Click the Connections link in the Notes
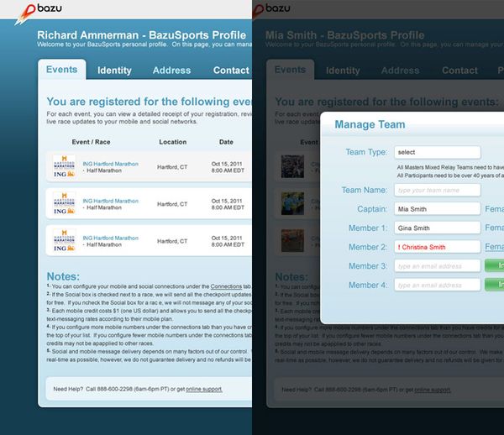The image size is (504, 435). coord(225,286)
